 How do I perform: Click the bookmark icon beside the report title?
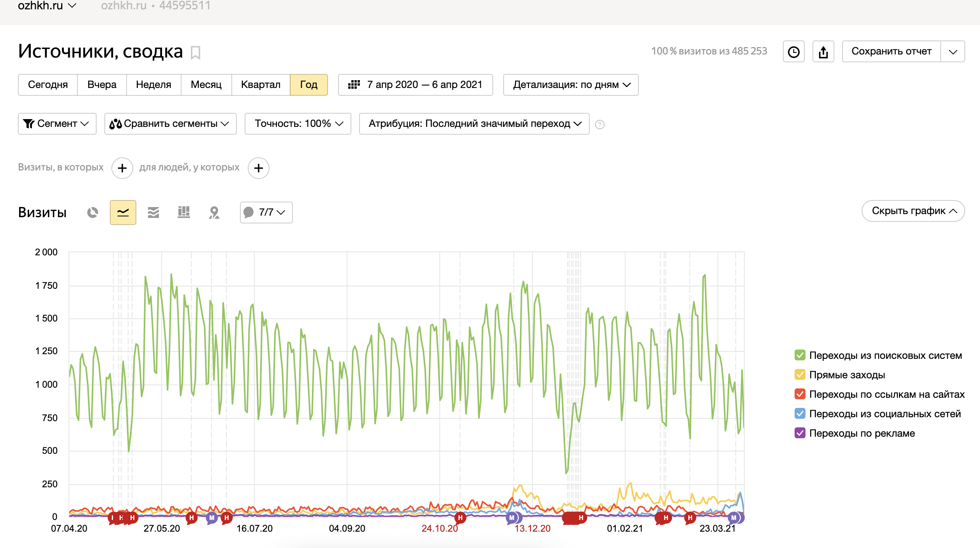pos(196,53)
